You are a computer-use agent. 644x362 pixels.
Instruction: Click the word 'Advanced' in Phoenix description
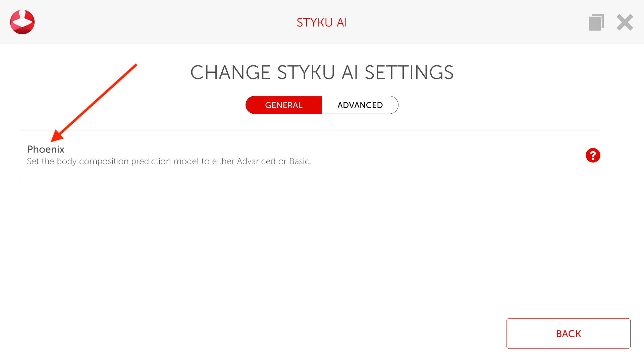[256, 162]
